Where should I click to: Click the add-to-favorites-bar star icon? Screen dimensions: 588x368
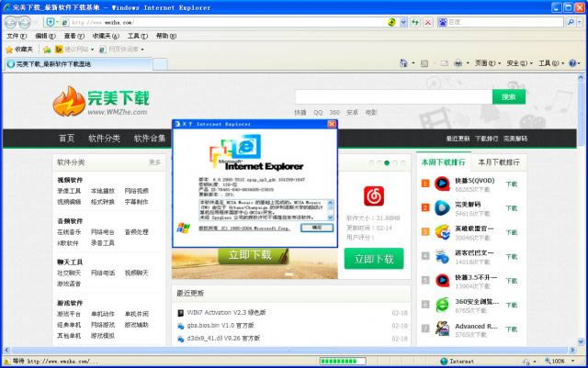tap(47, 49)
